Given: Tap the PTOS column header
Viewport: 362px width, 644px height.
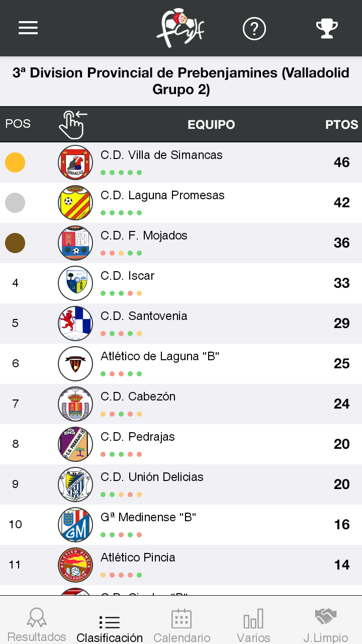Looking at the screenshot, I should pos(341,124).
